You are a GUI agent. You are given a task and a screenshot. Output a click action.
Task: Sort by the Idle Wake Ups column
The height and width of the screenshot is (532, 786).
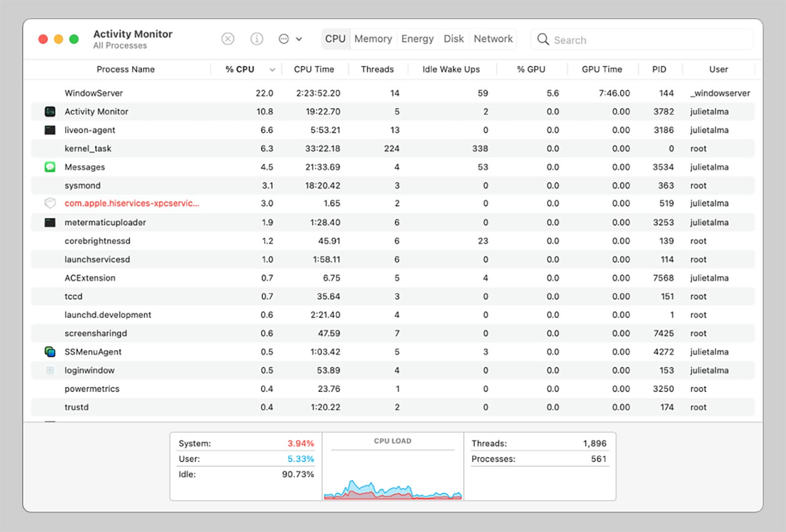pyautogui.click(x=451, y=69)
